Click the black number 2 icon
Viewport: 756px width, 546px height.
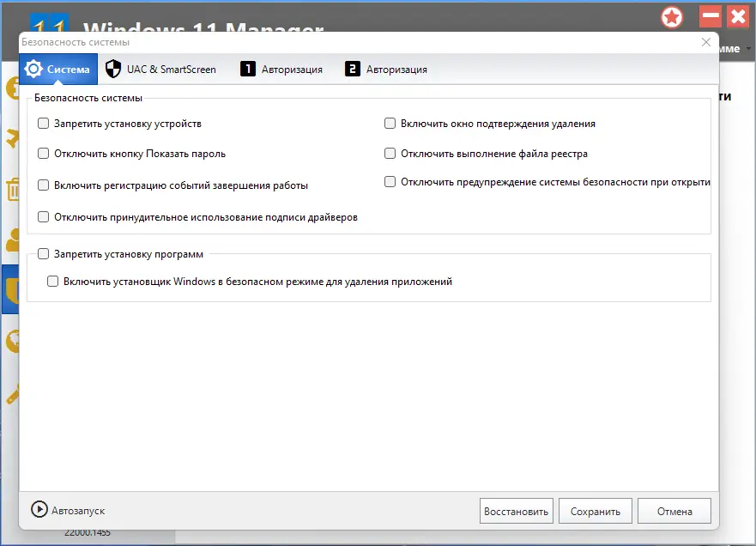[352, 69]
